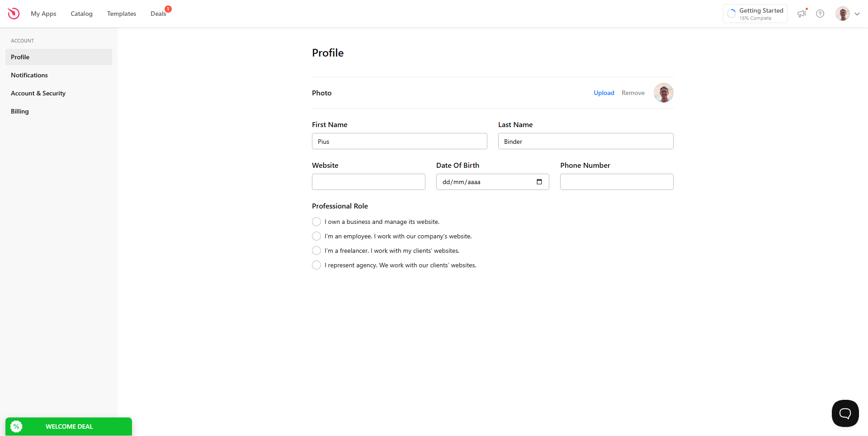Image resolution: width=868 pixels, height=436 pixels.
Task: Open Deals with the notification badge
Action: (x=158, y=14)
